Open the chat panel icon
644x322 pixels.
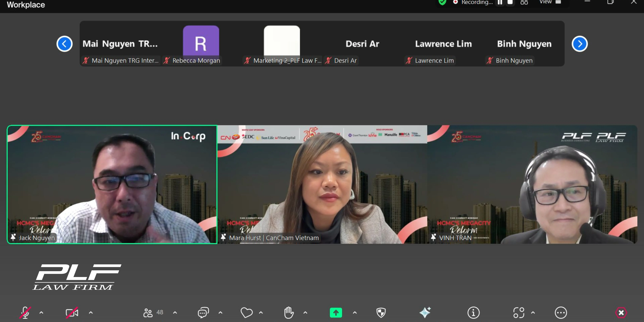click(x=203, y=312)
